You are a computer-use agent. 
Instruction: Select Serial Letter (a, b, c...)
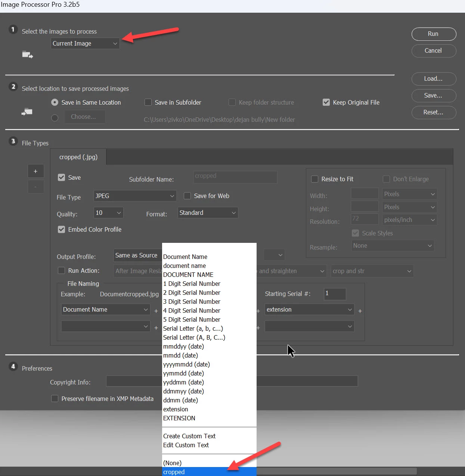coord(209,328)
